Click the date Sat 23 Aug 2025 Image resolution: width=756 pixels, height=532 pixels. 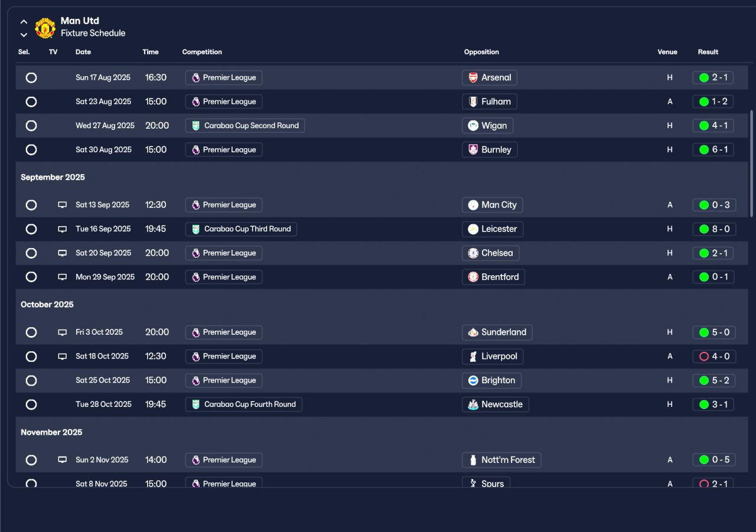point(103,102)
